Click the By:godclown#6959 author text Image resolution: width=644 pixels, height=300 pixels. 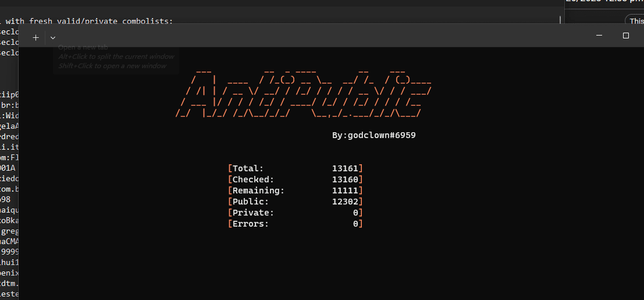[373, 135]
